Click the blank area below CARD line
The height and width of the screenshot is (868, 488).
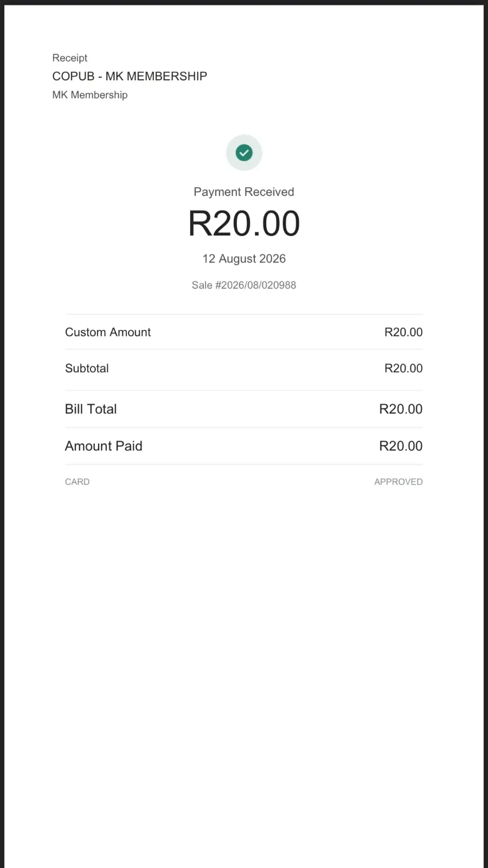tap(244, 651)
